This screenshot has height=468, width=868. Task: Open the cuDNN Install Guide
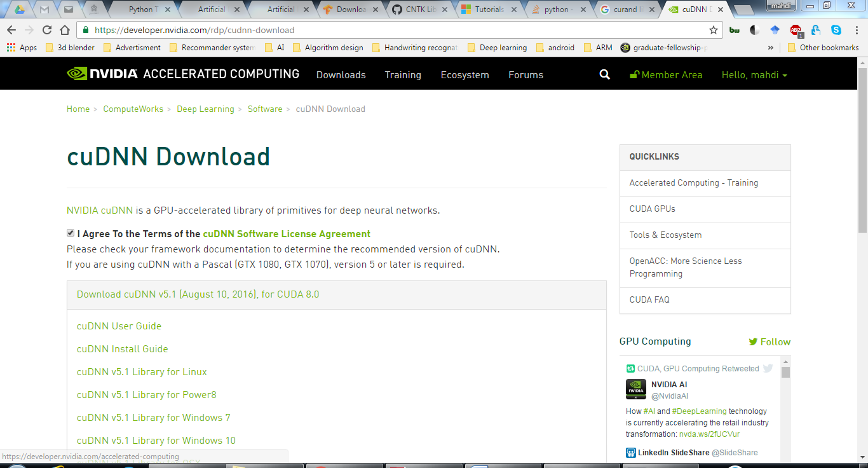[x=123, y=349]
